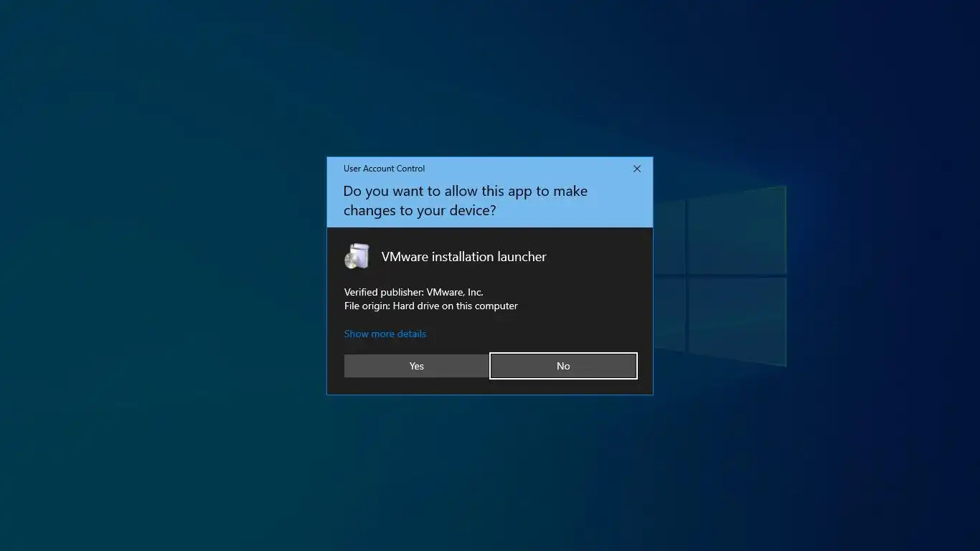Click the 'User Account Control' title text
The image size is (980, 551).
coord(384,169)
